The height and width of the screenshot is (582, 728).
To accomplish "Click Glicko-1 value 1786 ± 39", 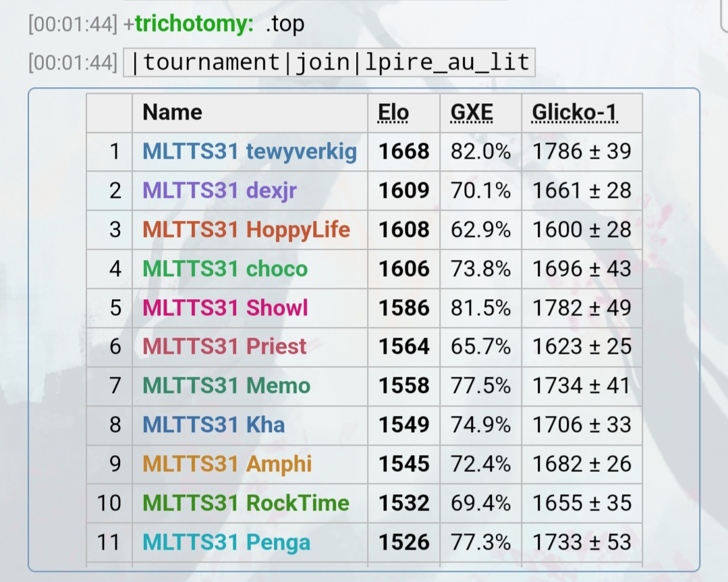I will [582, 151].
